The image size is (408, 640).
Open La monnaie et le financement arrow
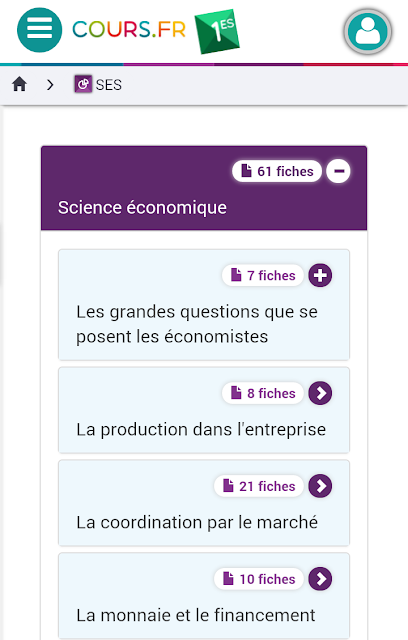(320, 579)
